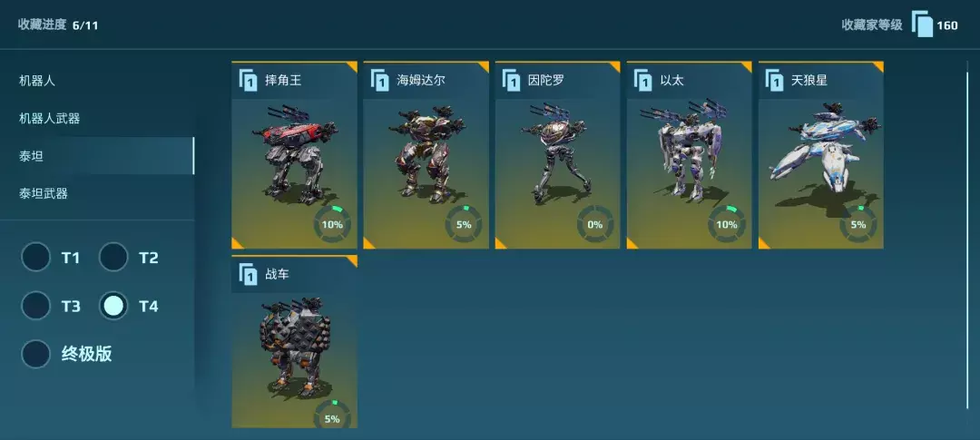Select the T1 tier radio button
980x440 pixels.
click(x=35, y=257)
